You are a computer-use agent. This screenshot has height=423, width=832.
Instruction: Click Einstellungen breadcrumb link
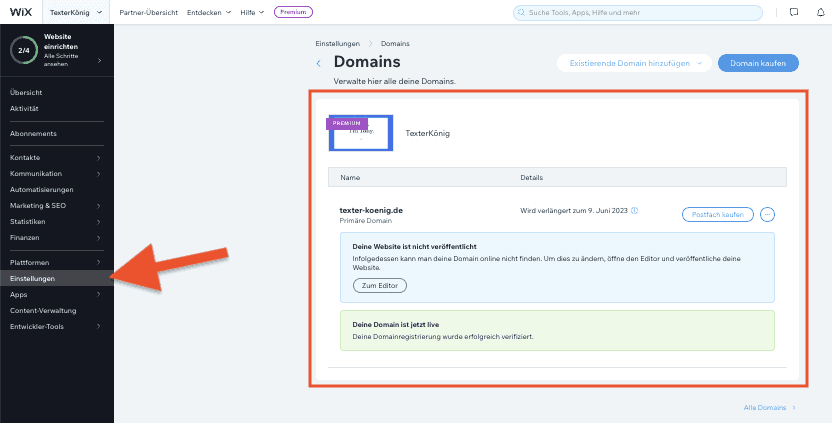(337, 44)
